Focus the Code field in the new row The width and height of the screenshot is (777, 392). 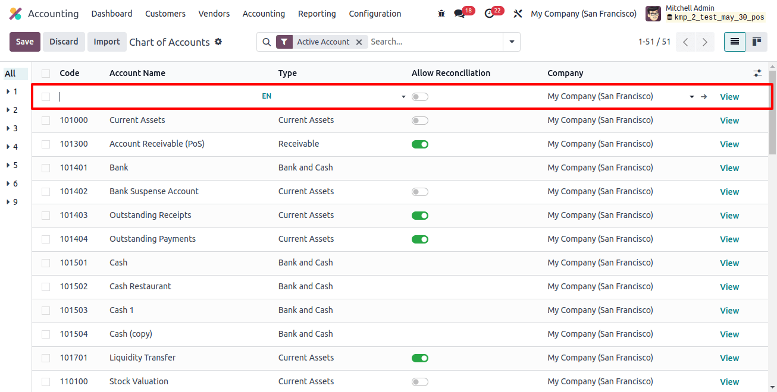pyautogui.click(x=81, y=97)
